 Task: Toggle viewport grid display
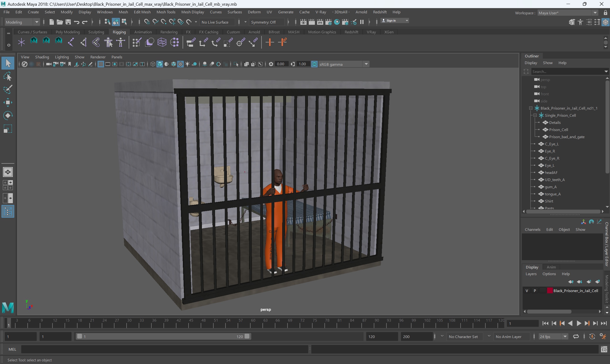tap(101, 64)
